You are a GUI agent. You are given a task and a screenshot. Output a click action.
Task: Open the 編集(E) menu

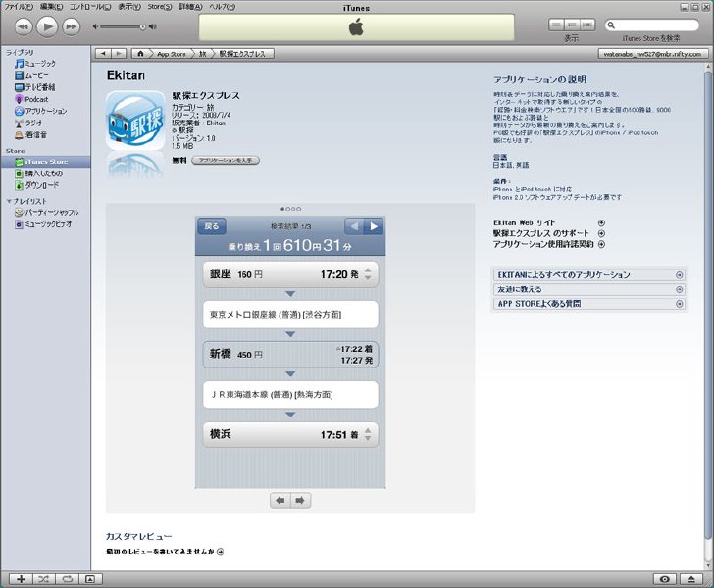coord(51,7)
